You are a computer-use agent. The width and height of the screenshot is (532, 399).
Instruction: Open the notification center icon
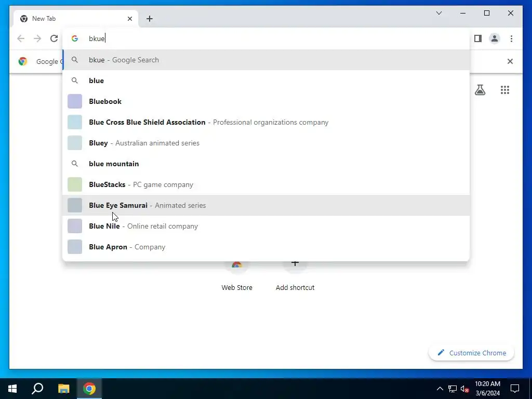pyautogui.click(x=515, y=389)
